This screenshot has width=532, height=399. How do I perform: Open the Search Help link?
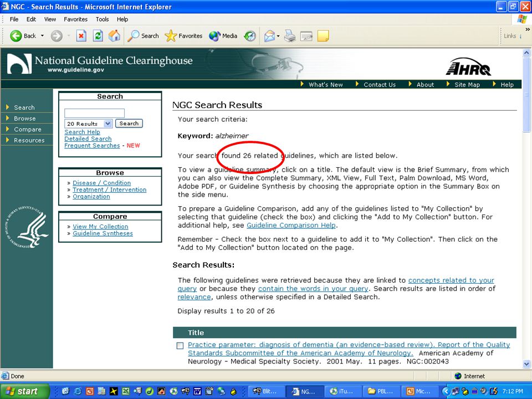(x=82, y=132)
